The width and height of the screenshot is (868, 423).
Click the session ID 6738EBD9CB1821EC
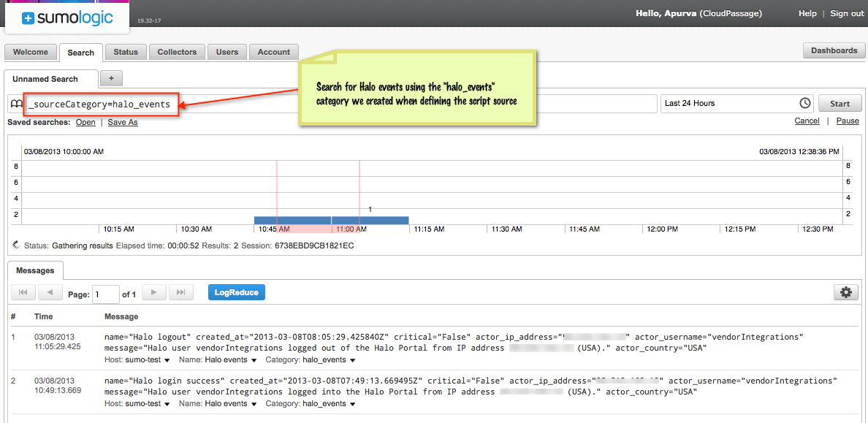pos(314,245)
